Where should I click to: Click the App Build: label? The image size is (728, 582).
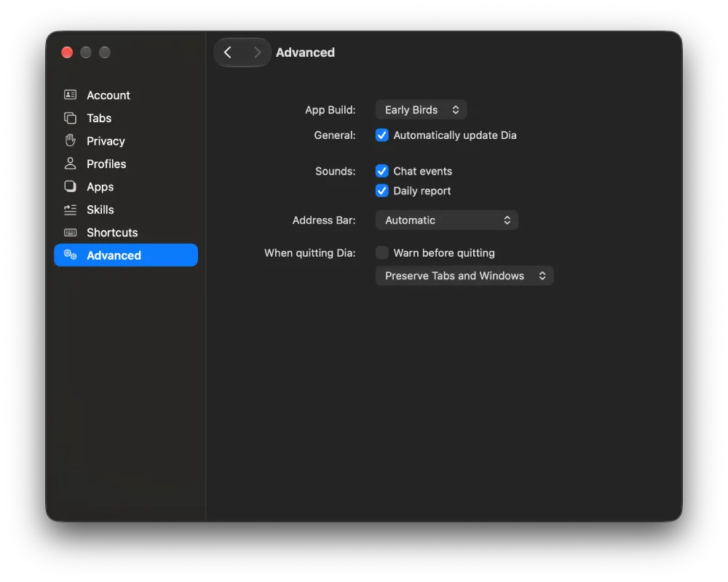(x=330, y=110)
